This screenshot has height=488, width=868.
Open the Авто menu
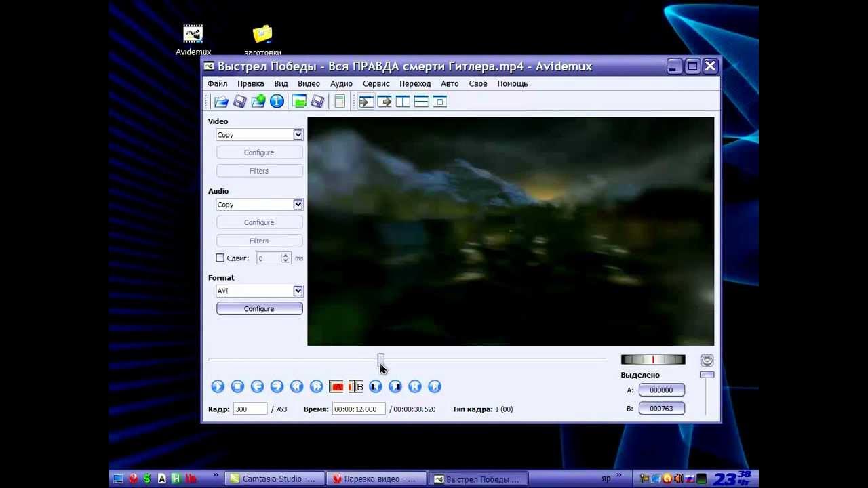450,83
